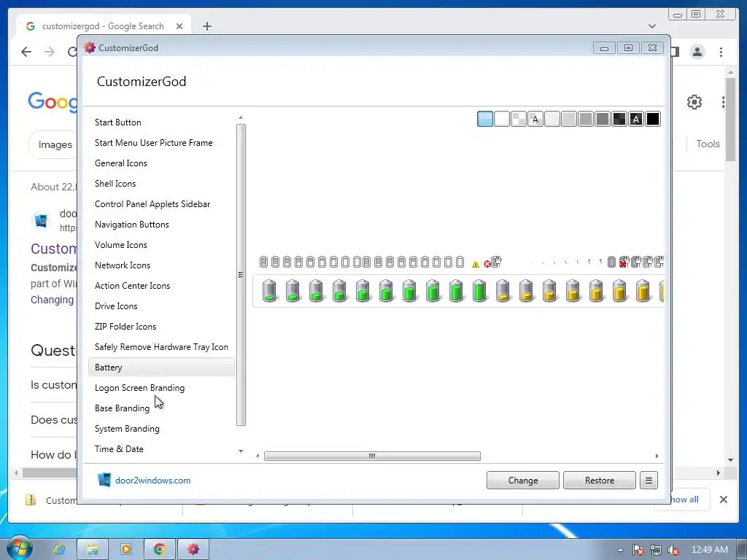Go back in the Chrome window
The image size is (747, 560).
point(26,52)
